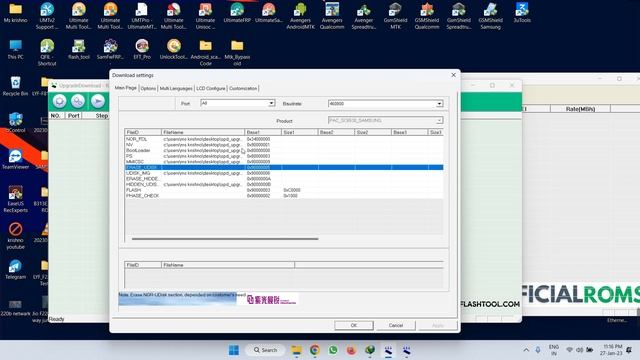Image resolution: width=640 pixels, height=360 pixels.
Task: Click the first gear toolbar icon in UpgradeDownload
Action: coord(60,101)
